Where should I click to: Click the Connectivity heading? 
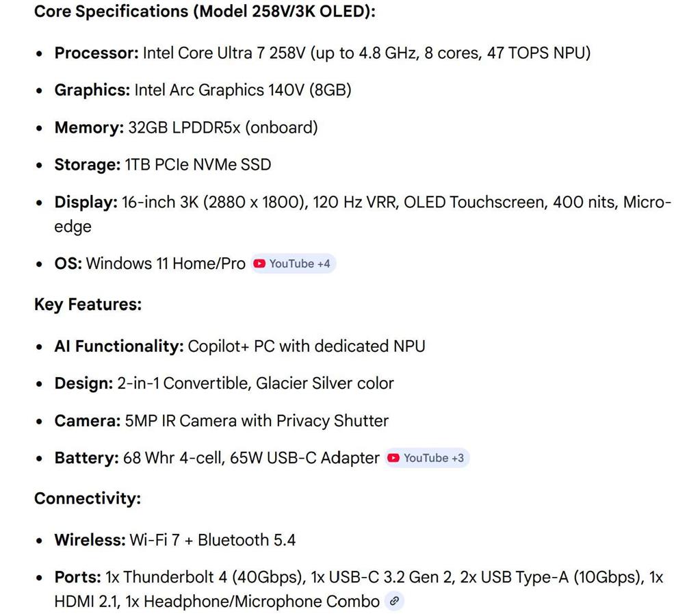[87, 498]
